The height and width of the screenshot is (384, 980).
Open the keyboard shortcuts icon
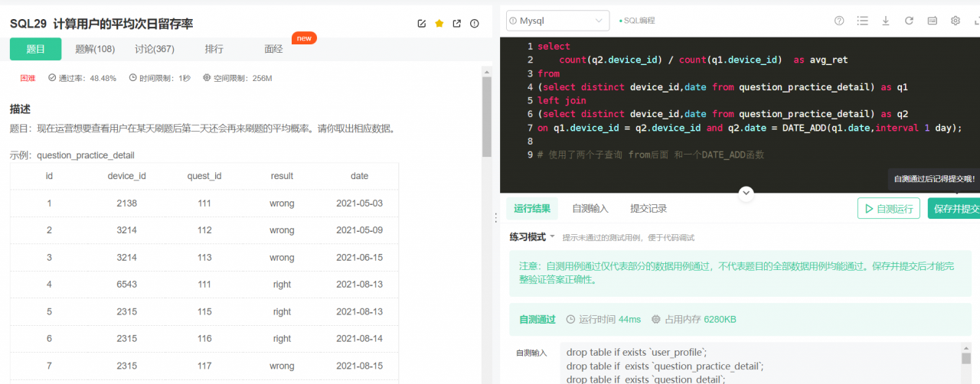click(933, 21)
